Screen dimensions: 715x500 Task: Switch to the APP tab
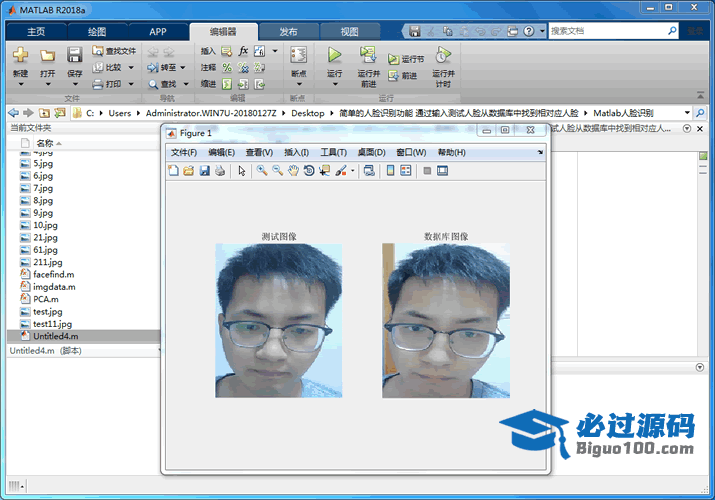click(158, 31)
